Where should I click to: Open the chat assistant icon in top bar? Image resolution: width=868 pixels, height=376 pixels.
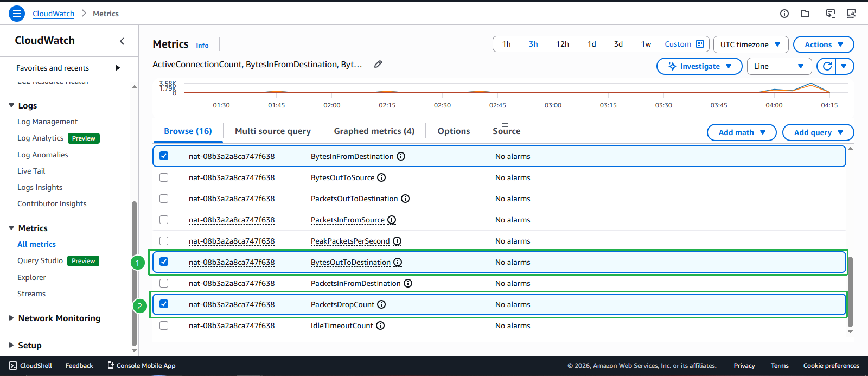[x=831, y=14]
